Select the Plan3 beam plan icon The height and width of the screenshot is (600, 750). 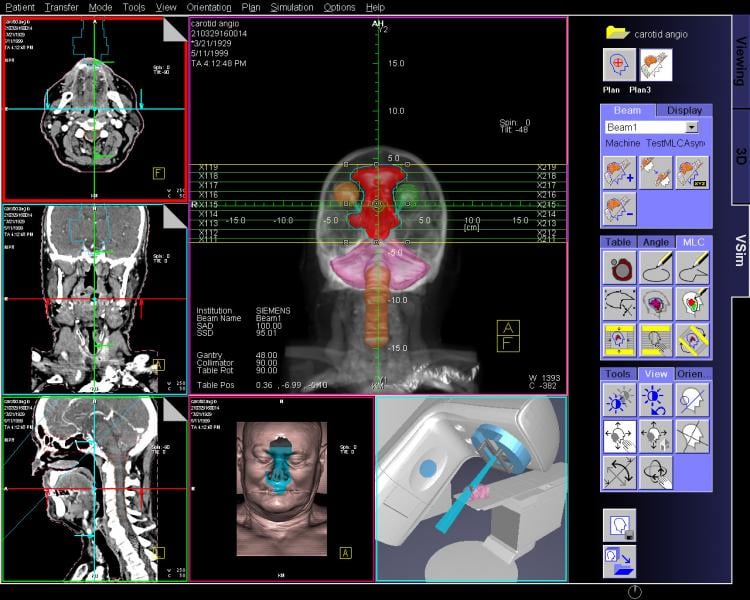[x=656, y=66]
